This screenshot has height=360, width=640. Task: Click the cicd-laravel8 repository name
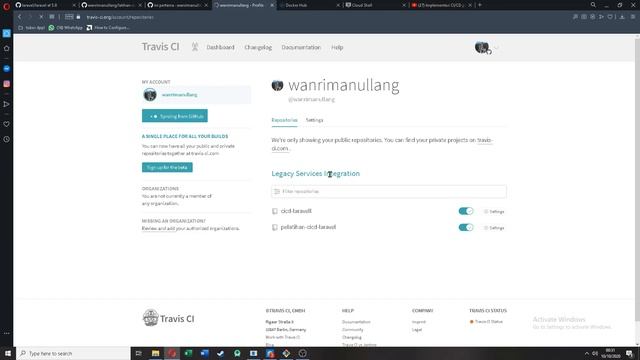point(296,211)
